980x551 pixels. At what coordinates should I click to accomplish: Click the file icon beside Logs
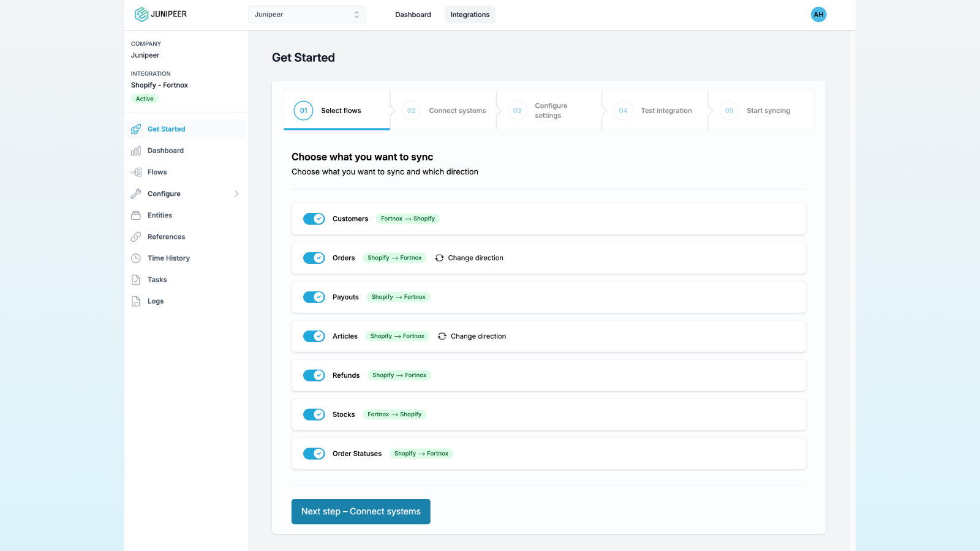136,301
